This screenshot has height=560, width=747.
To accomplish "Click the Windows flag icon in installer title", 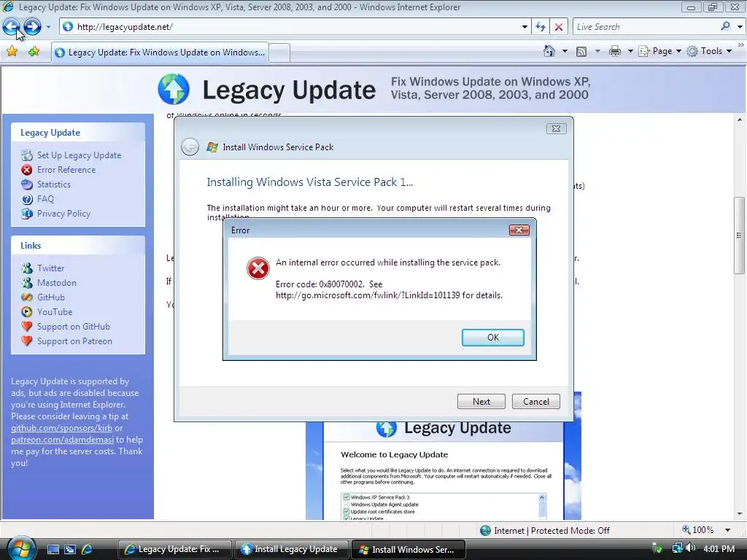I will (x=212, y=147).
